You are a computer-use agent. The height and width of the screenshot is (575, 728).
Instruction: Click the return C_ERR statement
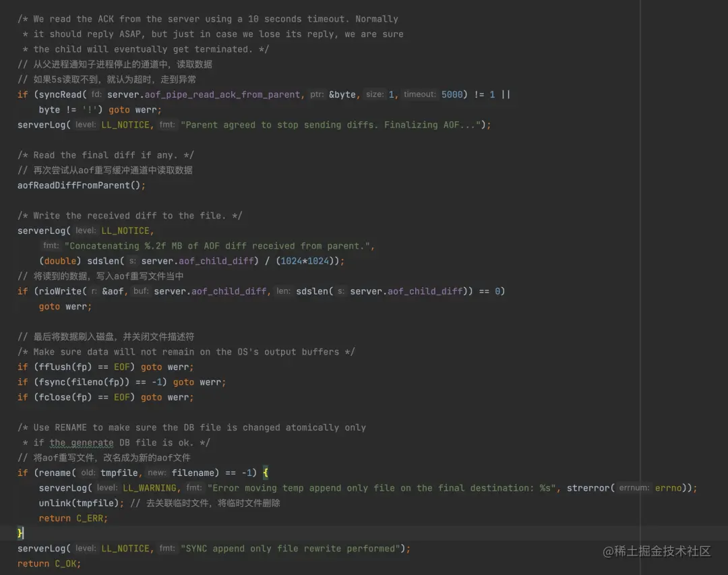tap(73, 518)
